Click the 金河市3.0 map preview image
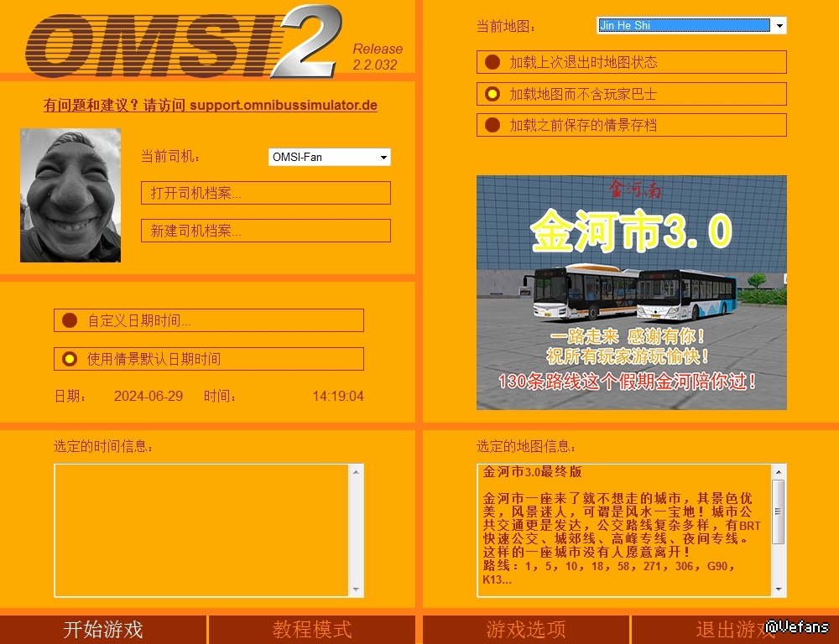Viewport: 839px width, 644px height. [632, 293]
